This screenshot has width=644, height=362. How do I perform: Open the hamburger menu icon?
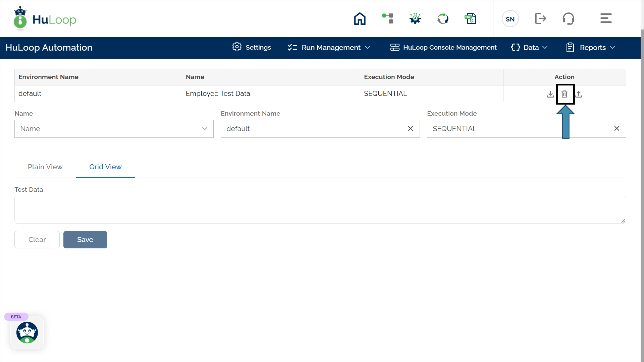(606, 18)
